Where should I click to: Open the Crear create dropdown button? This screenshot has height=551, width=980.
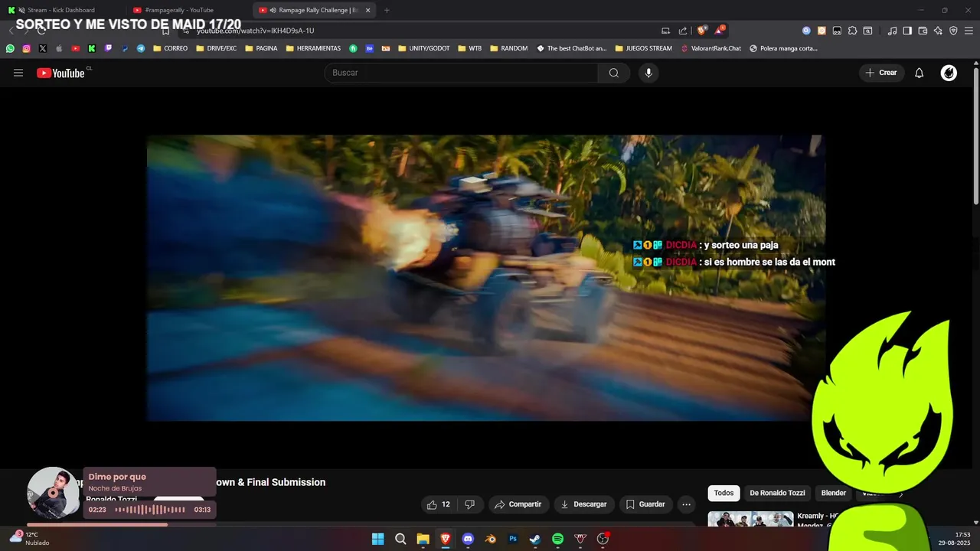pos(881,73)
